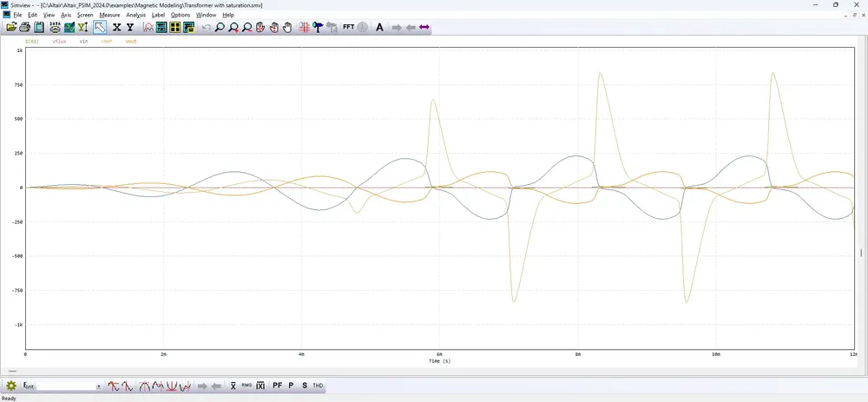This screenshot has height=402, width=868.
Task: Click the I(R1) curve legend label
Action: 31,41
